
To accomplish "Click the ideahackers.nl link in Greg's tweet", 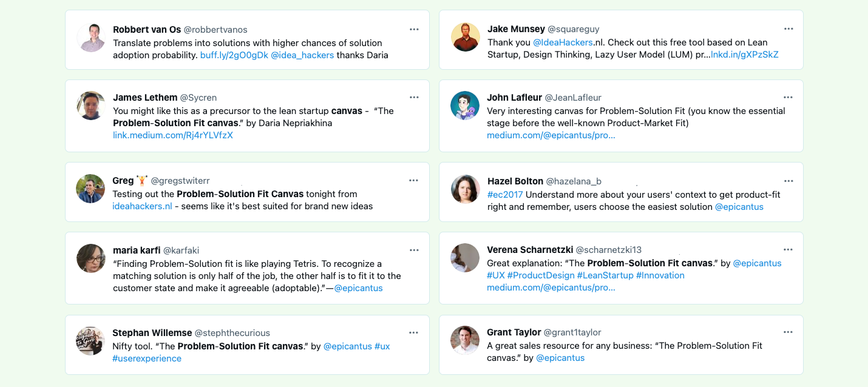I will tap(142, 206).
